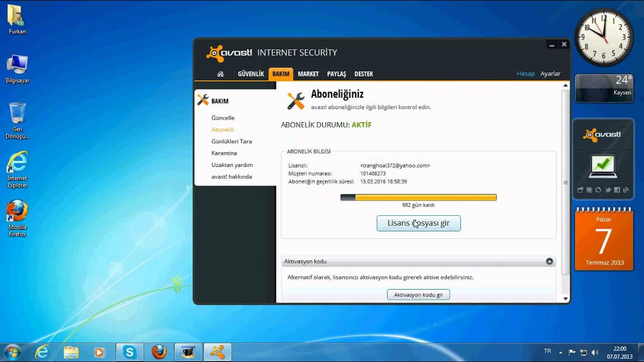This screenshot has height=362, width=644.
Task: Open the BAKIM tab
Action: pyautogui.click(x=281, y=74)
